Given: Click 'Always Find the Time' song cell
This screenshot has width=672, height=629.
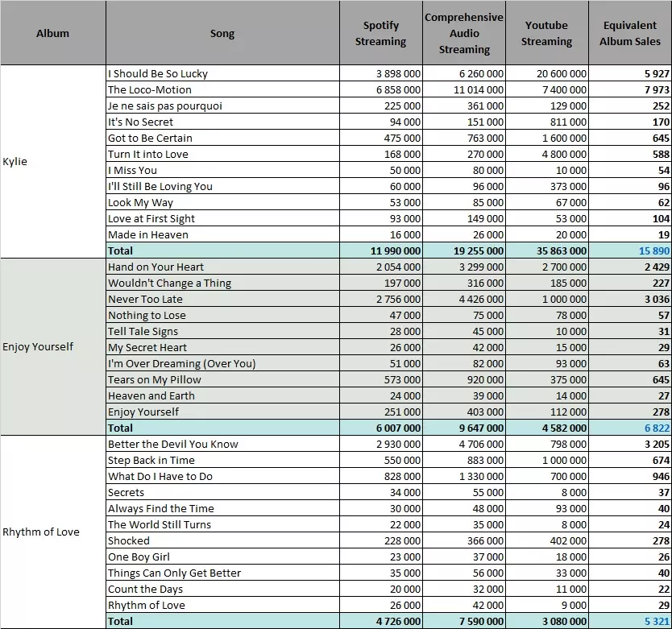Looking at the screenshot, I should tap(222, 509).
